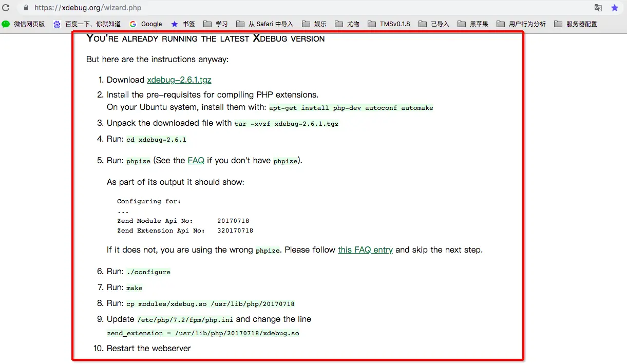Viewport: 627px width, 364px height.
Task: Click the cp modules/xdebug.so command
Action: pyautogui.click(x=211, y=304)
